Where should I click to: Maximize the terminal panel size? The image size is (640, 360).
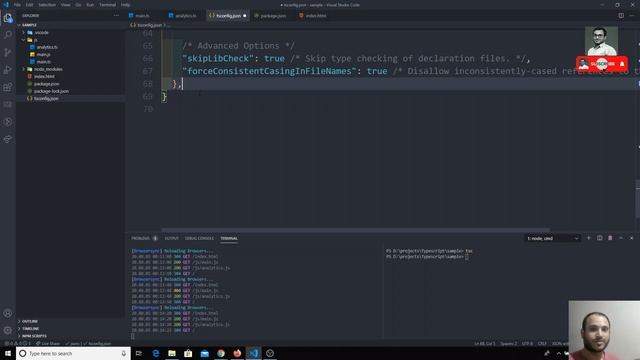(x=621, y=238)
